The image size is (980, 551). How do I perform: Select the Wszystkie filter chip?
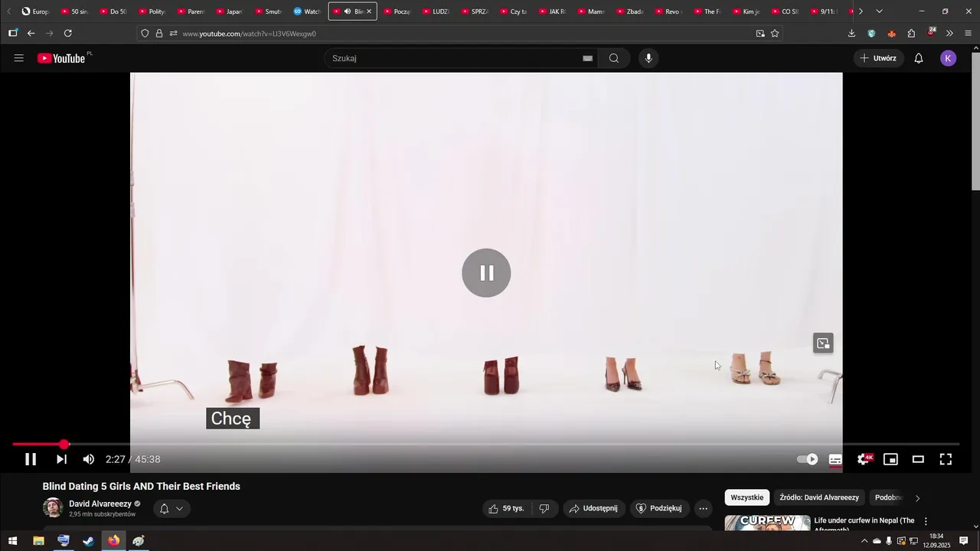(747, 497)
